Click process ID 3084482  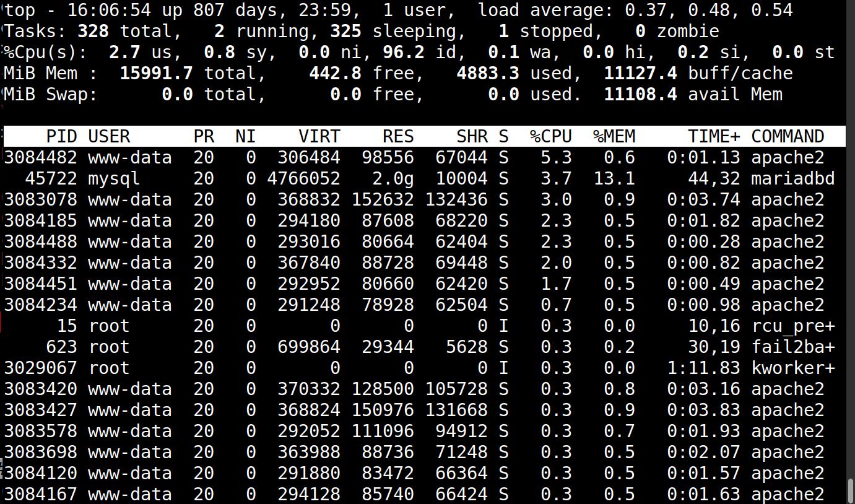pos(40,157)
